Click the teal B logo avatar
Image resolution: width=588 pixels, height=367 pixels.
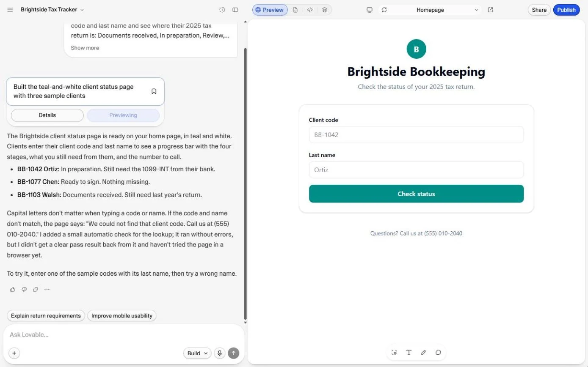pos(416,49)
